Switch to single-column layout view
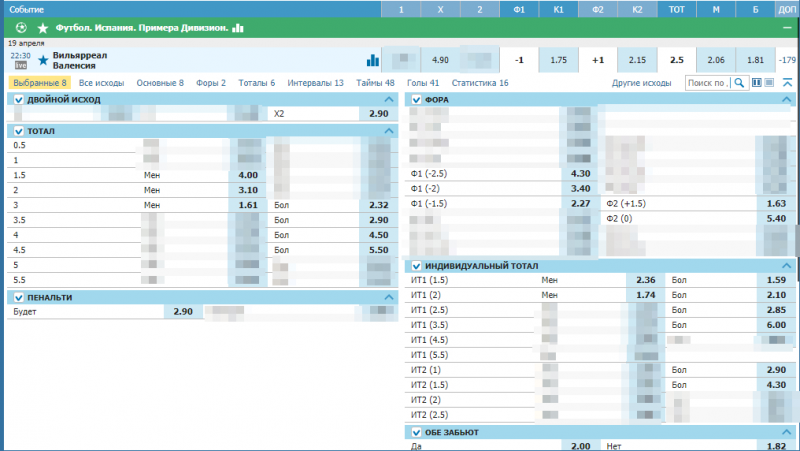800x451 pixels. click(770, 83)
